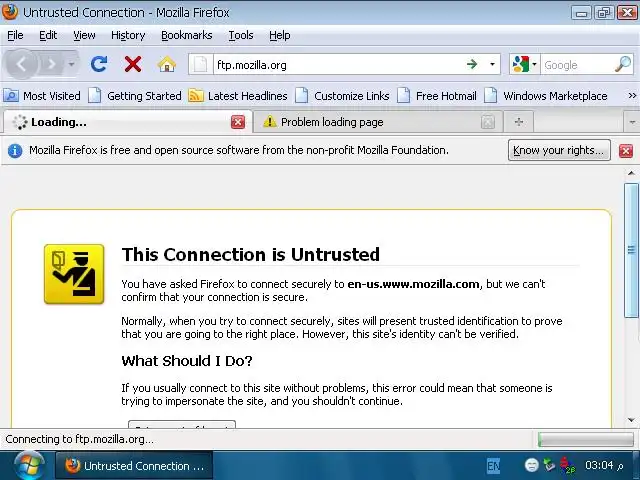Close the Problem loading page tab
Viewport: 640px width, 480px height.
pyautogui.click(x=488, y=122)
